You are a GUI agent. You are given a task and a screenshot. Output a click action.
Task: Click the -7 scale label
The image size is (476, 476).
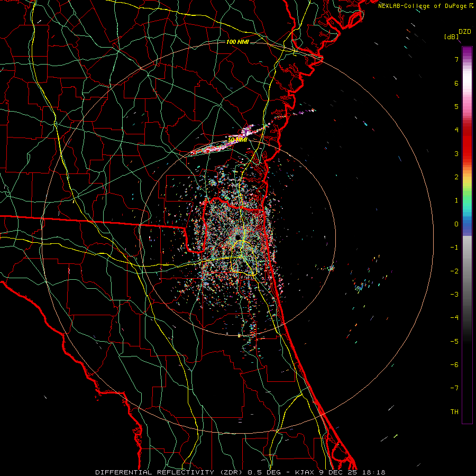pos(454,388)
